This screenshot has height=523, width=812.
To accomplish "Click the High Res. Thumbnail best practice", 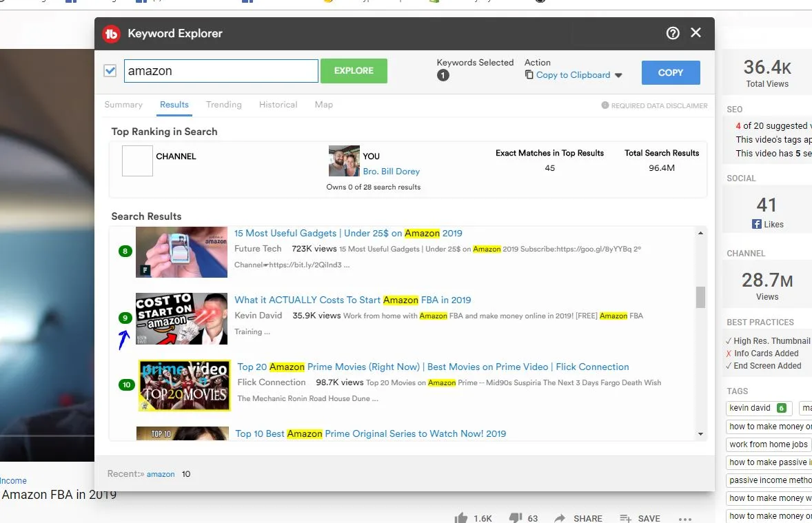I will 768,340.
